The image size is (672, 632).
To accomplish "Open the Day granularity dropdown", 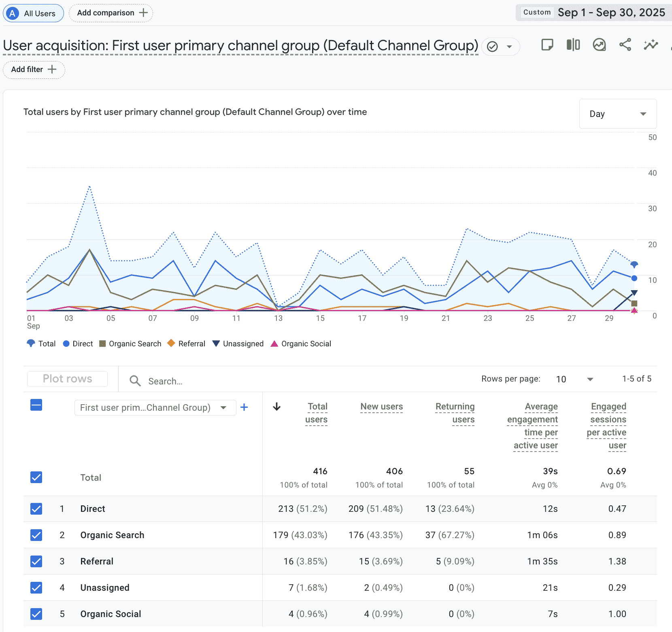I will click(x=618, y=114).
